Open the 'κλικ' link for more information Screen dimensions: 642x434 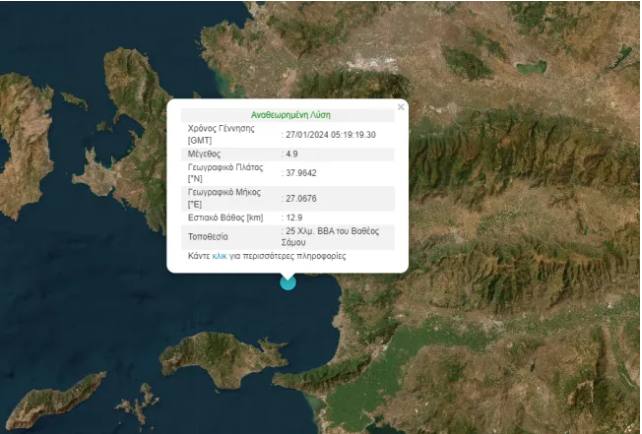(219, 256)
